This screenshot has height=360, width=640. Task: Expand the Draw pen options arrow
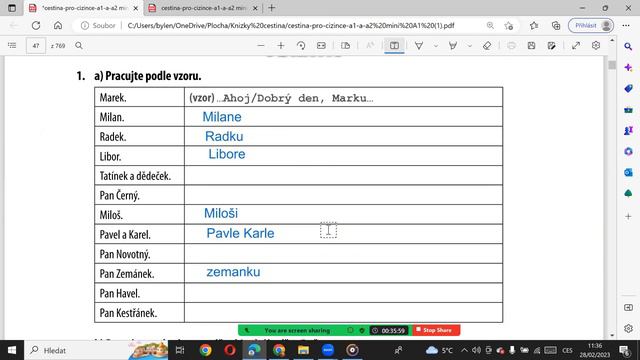[x=436, y=46]
